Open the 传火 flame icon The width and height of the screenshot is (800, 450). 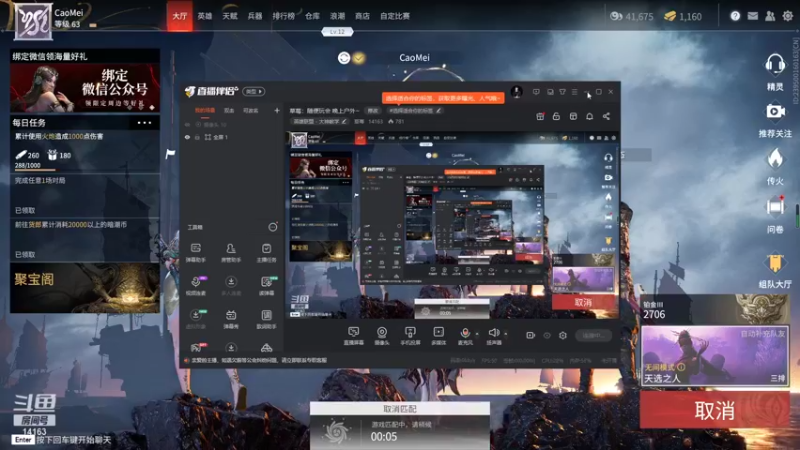pyautogui.click(x=775, y=159)
